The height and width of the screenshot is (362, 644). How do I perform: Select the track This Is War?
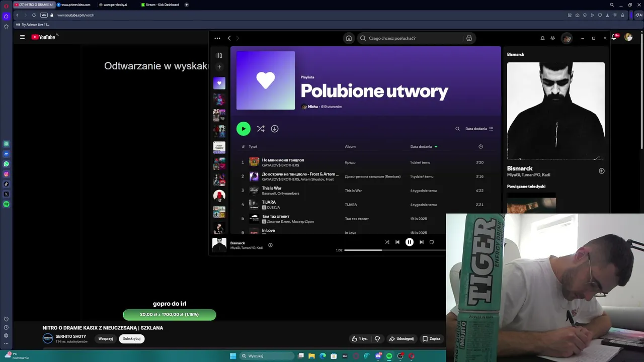click(272, 188)
